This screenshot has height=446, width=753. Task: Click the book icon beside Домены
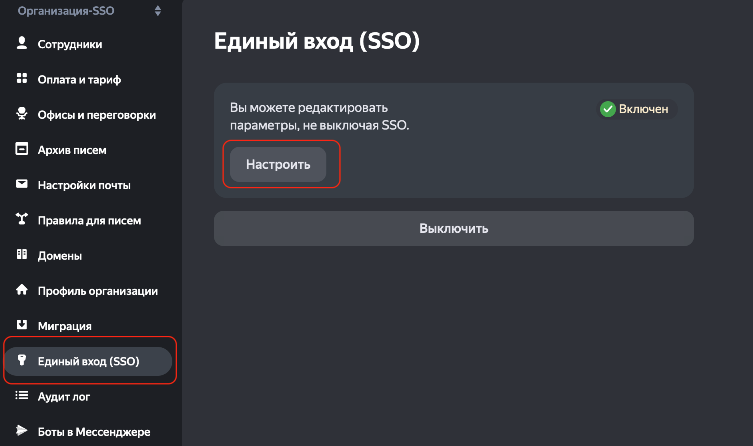point(22,254)
